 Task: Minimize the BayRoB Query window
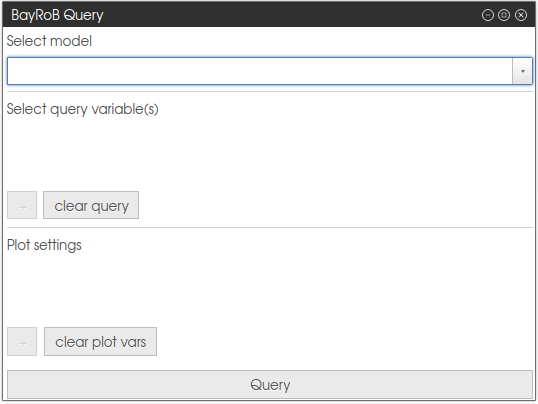(x=488, y=15)
